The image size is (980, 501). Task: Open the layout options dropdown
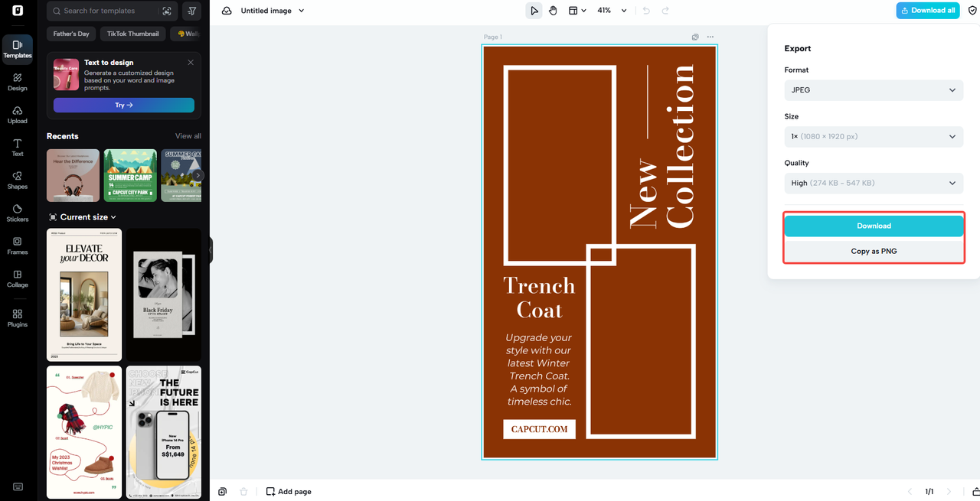[577, 11]
